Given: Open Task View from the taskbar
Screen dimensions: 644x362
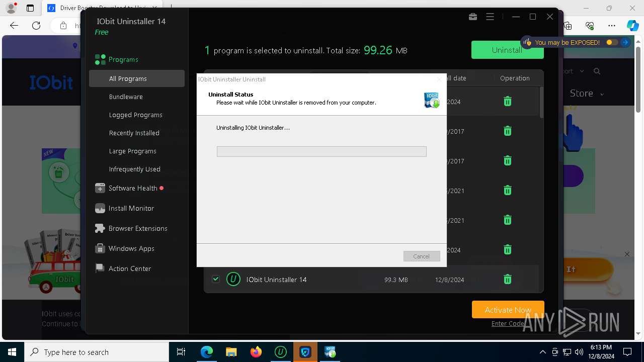Looking at the screenshot, I should coord(181,352).
